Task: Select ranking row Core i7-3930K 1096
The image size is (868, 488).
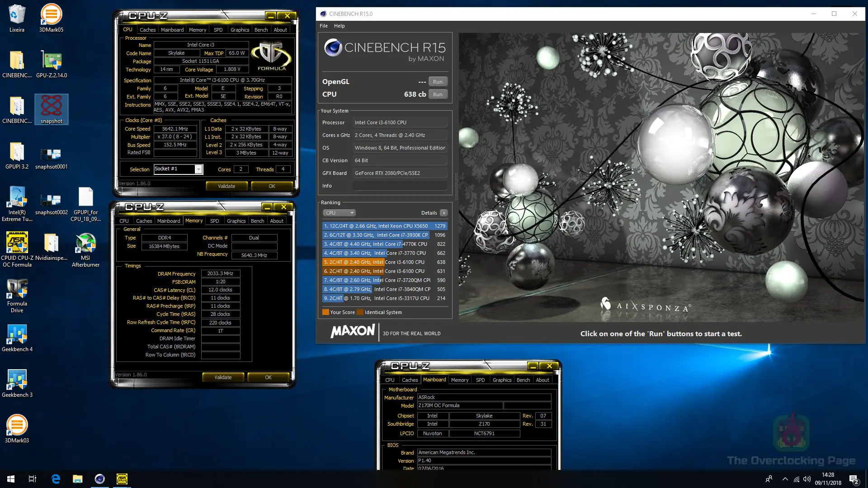Action: click(385, 235)
